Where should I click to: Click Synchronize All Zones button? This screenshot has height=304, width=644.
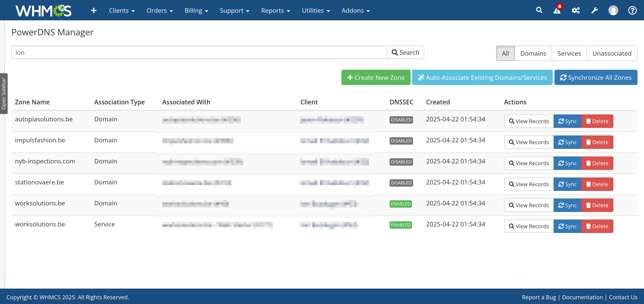(596, 77)
